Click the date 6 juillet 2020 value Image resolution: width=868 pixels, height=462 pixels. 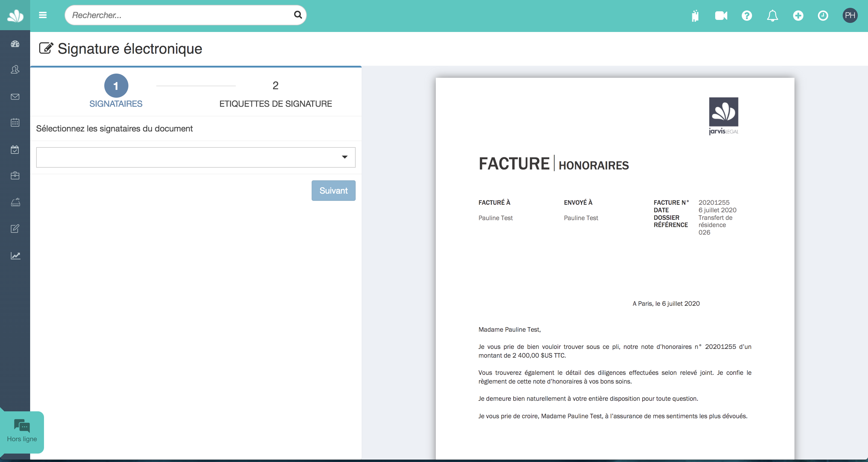(x=717, y=210)
